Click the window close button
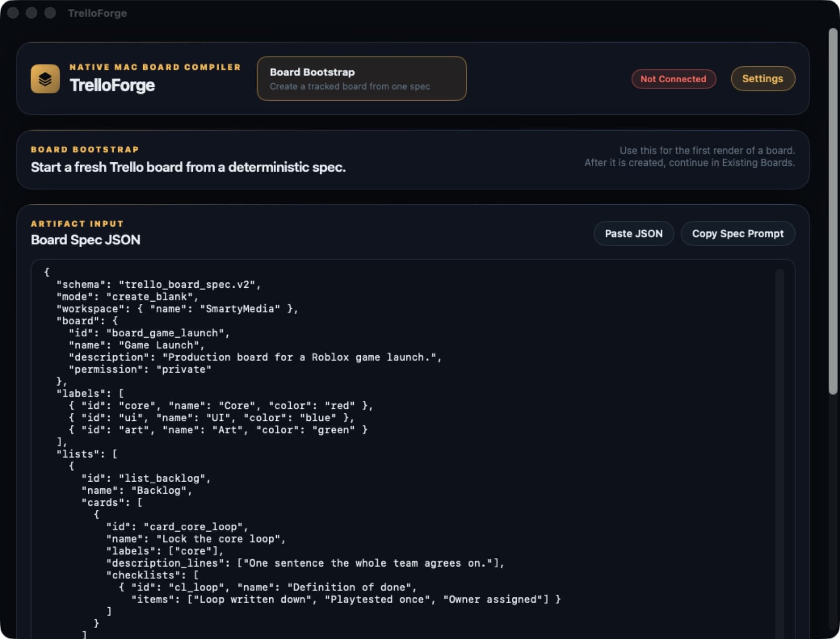Viewport: 840px width, 639px height. pyautogui.click(x=13, y=13)
